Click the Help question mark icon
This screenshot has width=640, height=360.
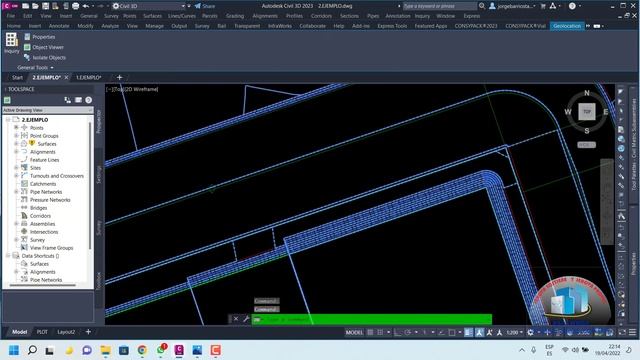pos(572,6)
